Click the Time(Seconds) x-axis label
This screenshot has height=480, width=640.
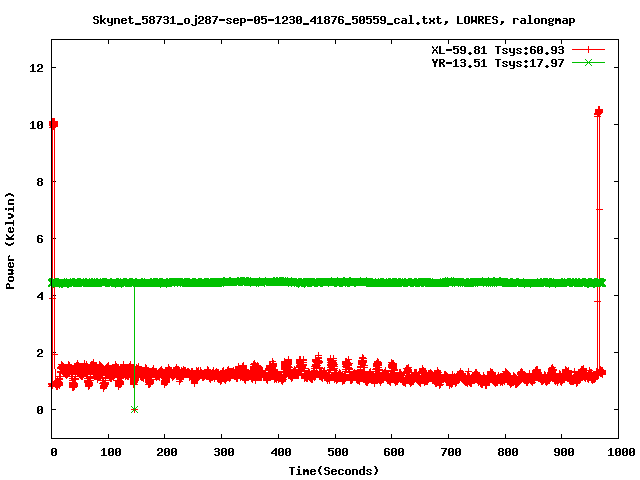(x=334, y=471)
